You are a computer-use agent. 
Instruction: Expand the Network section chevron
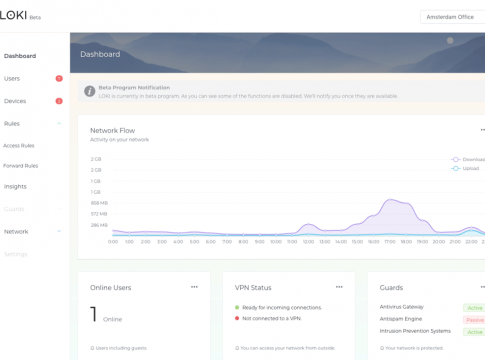point(59,231)
